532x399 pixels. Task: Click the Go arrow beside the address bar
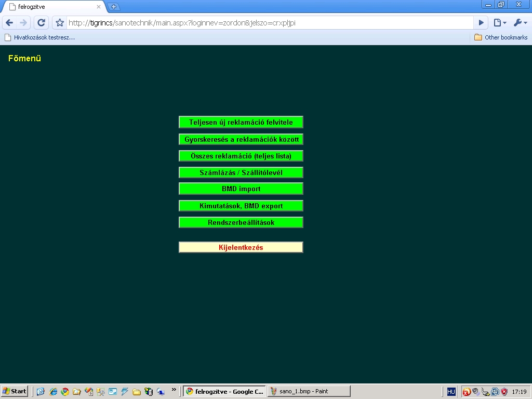click(481, 23)
